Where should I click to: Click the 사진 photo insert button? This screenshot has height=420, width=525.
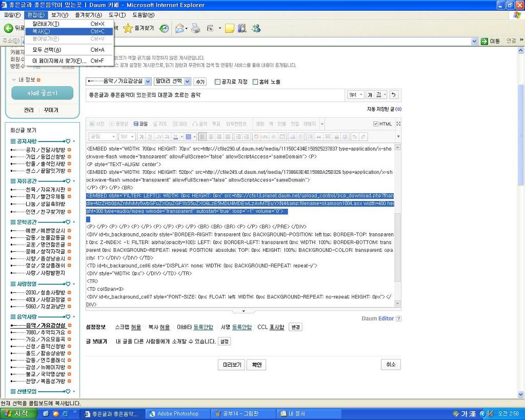click(97, 124)
